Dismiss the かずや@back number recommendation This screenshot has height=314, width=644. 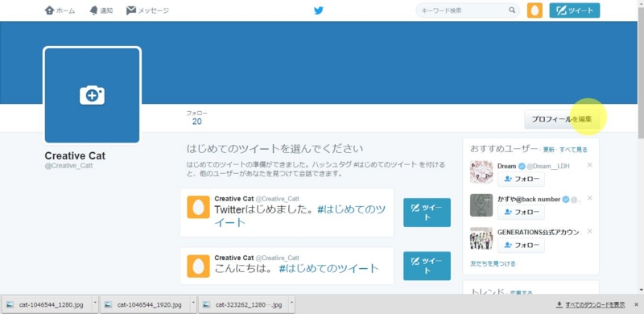590,198
